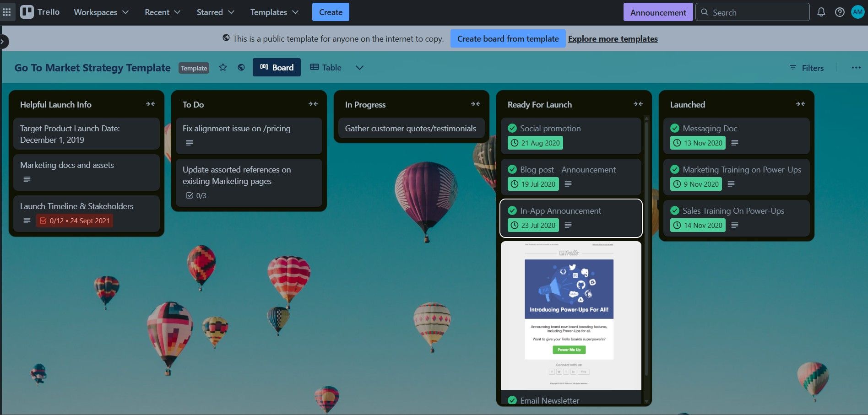Viewport: 868px width, 415px height.
Task: Toggle complete on Sales Training On Power-Ups
Action: click(675, 211)
